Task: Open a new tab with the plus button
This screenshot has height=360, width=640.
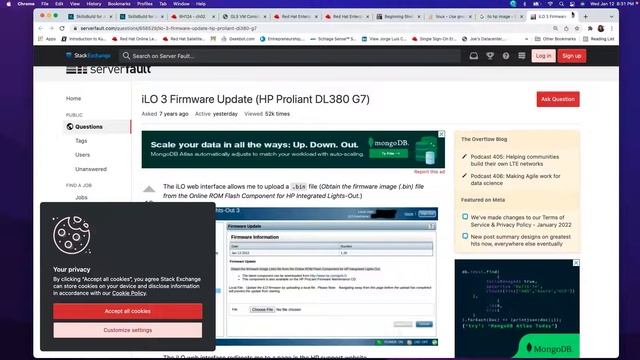Action: tap(585, 16)
